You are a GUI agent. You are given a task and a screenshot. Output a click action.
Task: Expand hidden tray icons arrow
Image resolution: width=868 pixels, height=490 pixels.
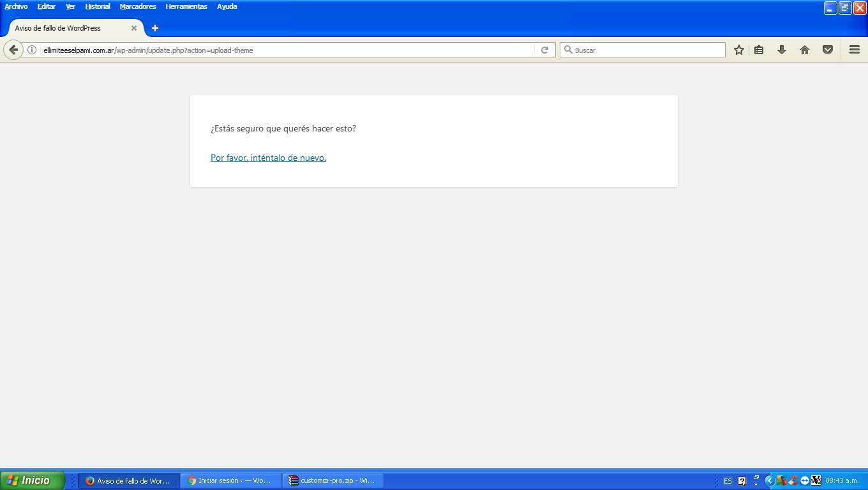point(769,480)
